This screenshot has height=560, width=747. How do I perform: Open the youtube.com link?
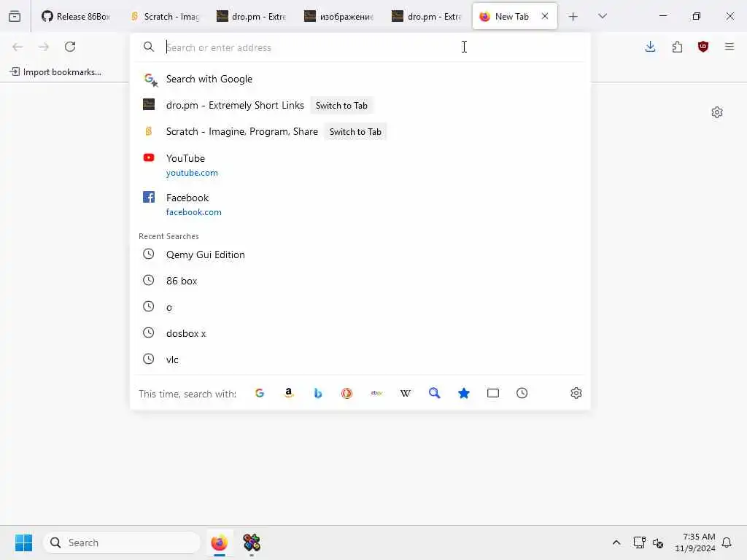tap(192, 173)
